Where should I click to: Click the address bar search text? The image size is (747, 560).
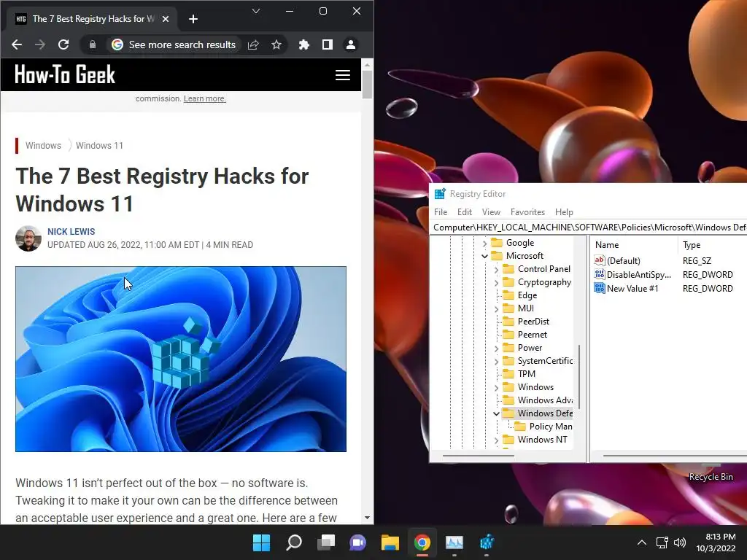point(182,44)
